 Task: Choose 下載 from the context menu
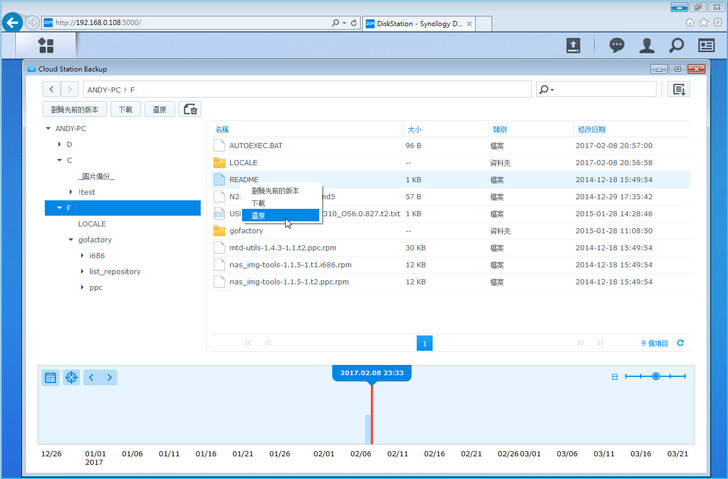point(259,203)
